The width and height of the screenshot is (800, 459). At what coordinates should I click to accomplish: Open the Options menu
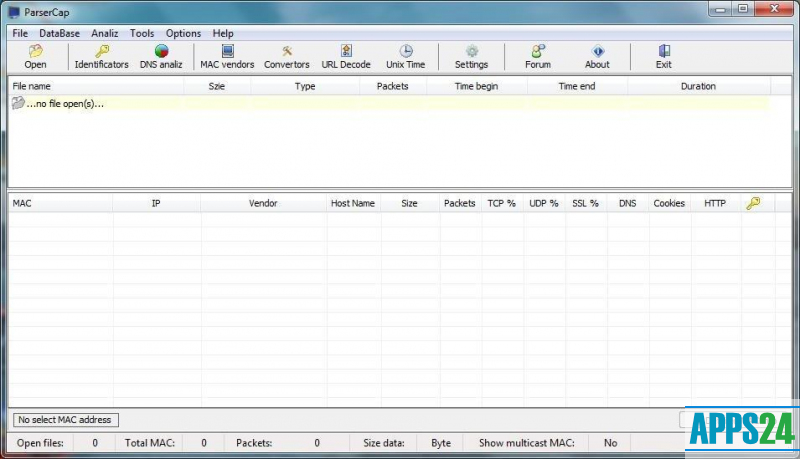tap(183, 33)
